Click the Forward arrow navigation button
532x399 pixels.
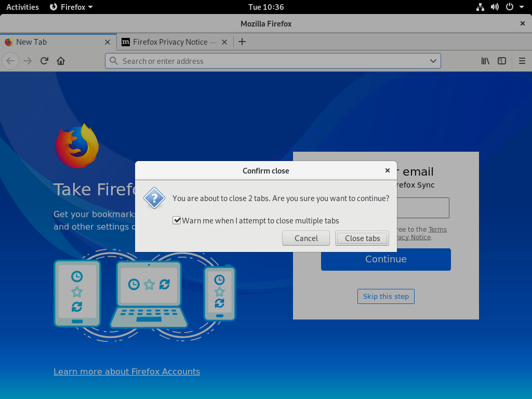[28, 61]
